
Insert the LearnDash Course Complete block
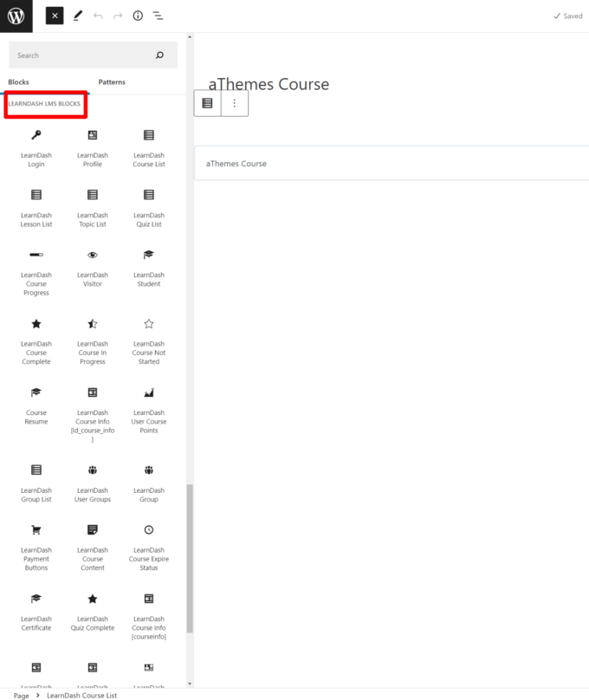36,341
